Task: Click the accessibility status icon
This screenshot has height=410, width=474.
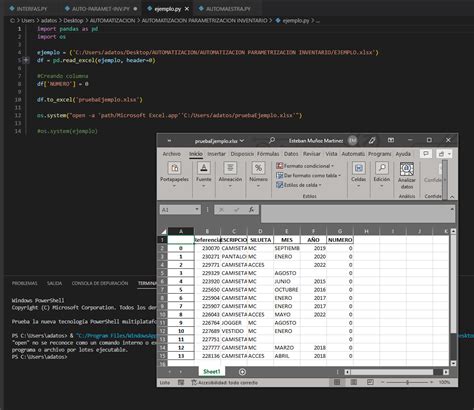Action: [194, 382]
